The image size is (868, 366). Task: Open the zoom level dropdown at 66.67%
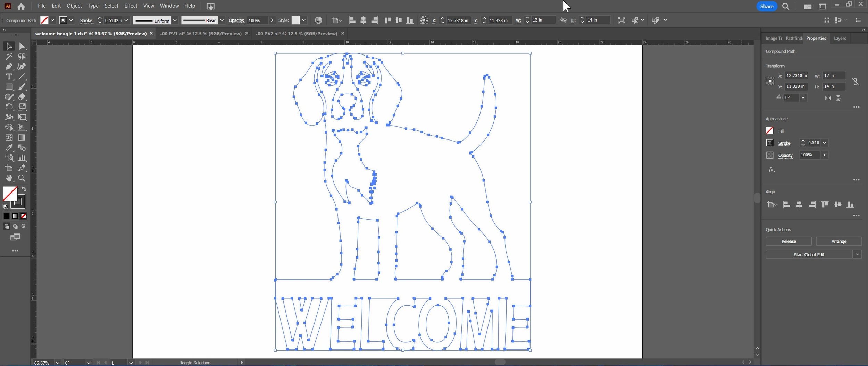point(58,363)
